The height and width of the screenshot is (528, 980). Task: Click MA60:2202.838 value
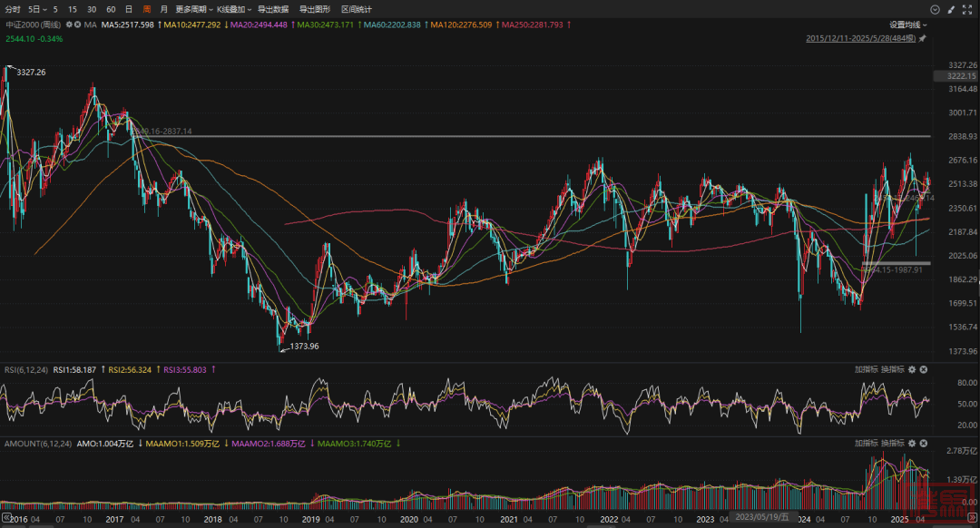coord(392,24)
